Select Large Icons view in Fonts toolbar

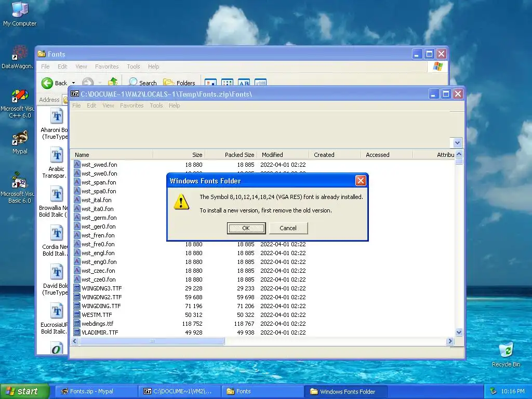211,83
